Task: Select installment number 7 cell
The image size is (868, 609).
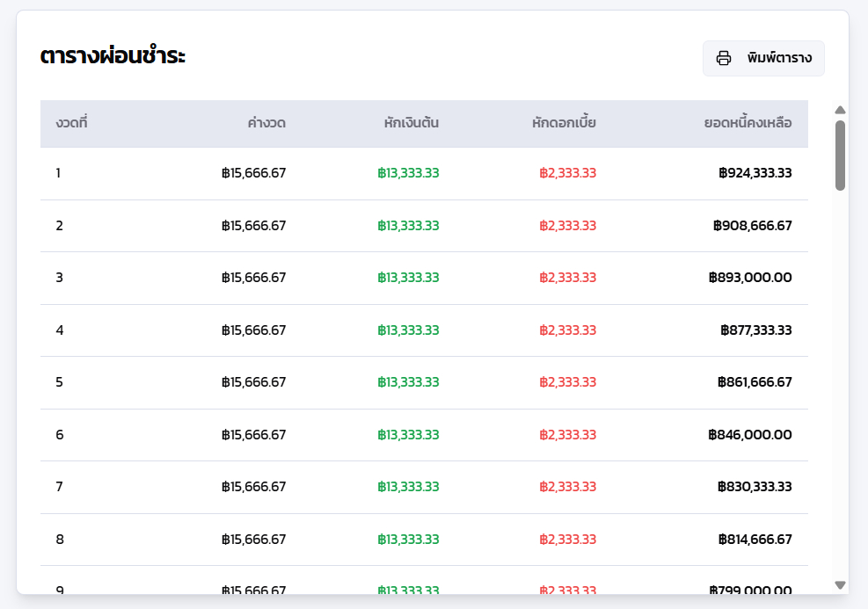Action: pos(59,487)
